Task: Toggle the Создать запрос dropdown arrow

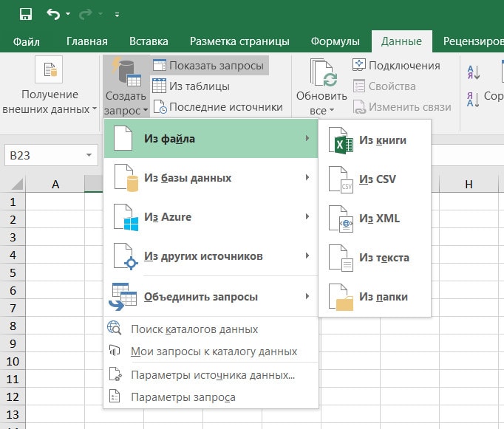Action: [146, 110]
